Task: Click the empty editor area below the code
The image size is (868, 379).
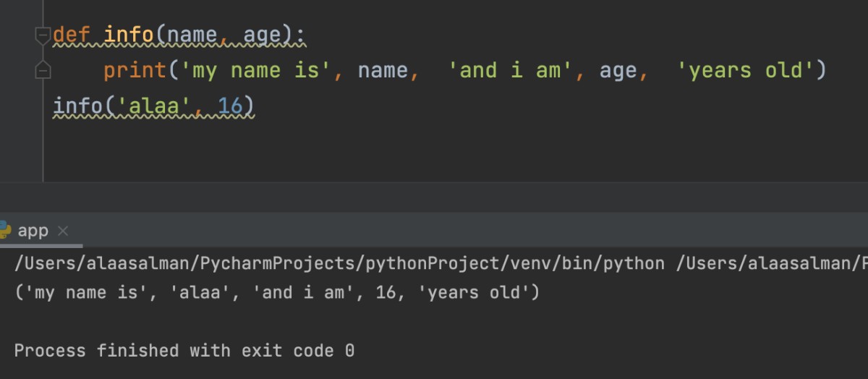Action: click(x=434, y=152)
